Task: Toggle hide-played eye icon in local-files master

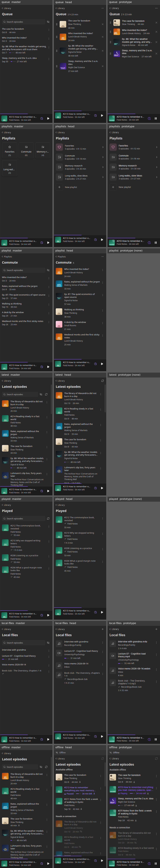Action: pyautogui.click(x=48, y=643)
